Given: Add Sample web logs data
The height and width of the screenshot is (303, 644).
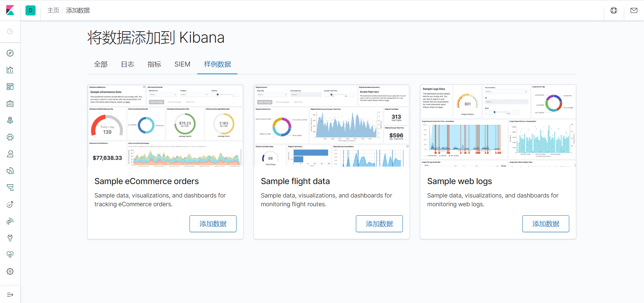Looking at the screenshot, I should coord(546,224).
